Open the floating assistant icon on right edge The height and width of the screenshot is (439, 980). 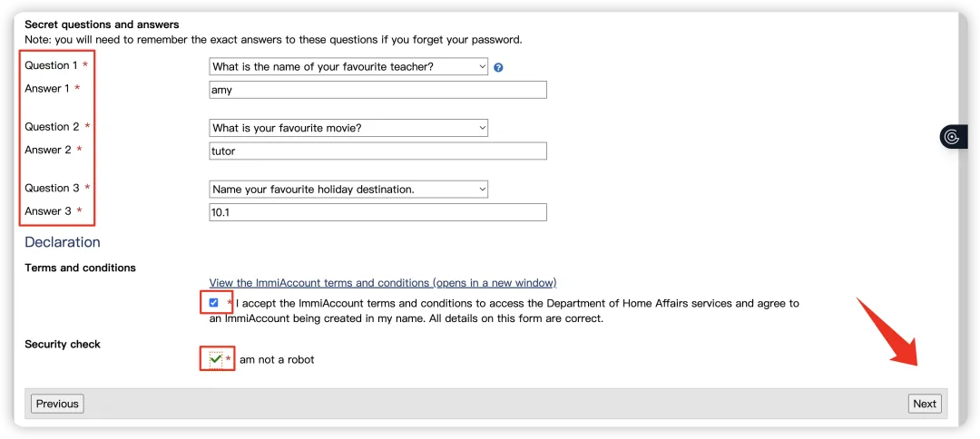(x=952, y=137)
